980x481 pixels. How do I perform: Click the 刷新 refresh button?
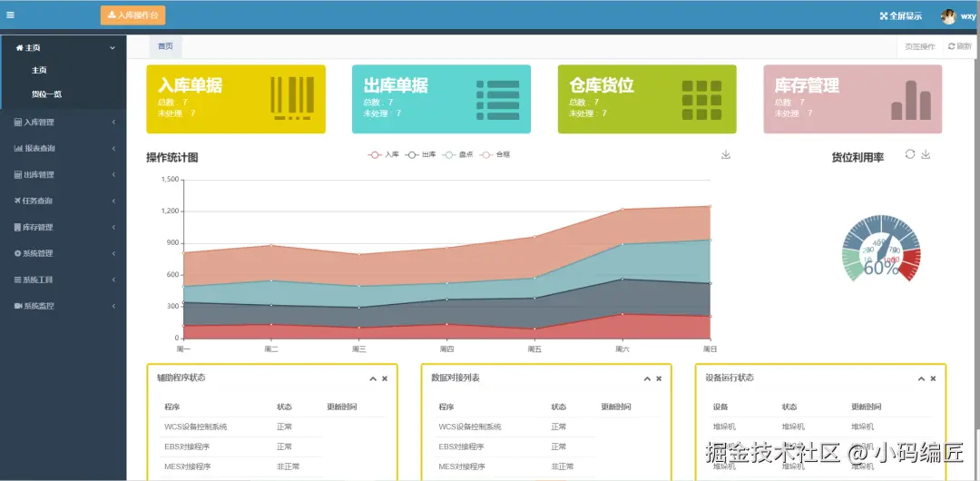click(x=960, y=46)
